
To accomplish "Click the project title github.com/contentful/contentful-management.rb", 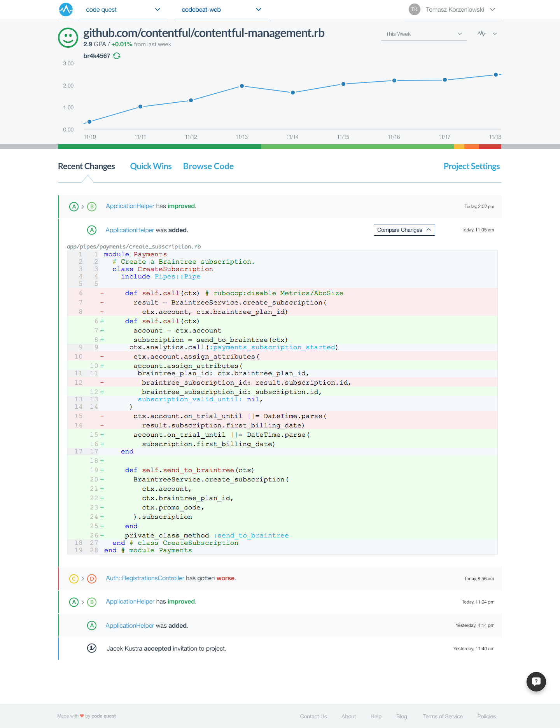I will click(x=204, y=33).
